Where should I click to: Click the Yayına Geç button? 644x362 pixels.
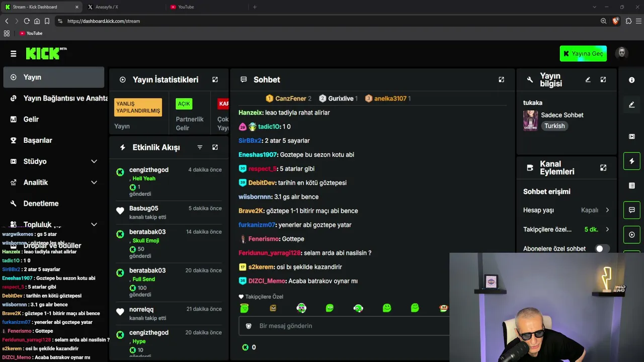[x=583, y=54]
